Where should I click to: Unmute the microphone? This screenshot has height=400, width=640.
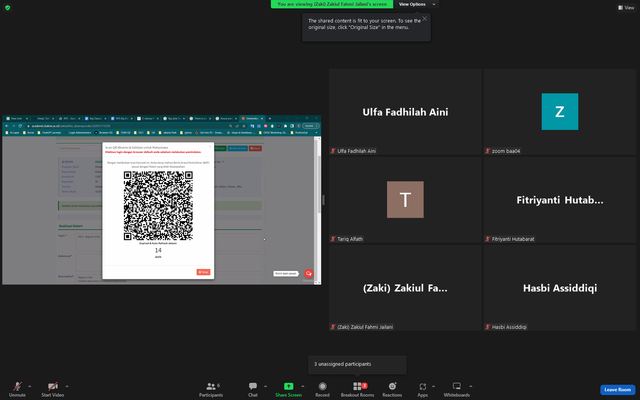(17, 389)
